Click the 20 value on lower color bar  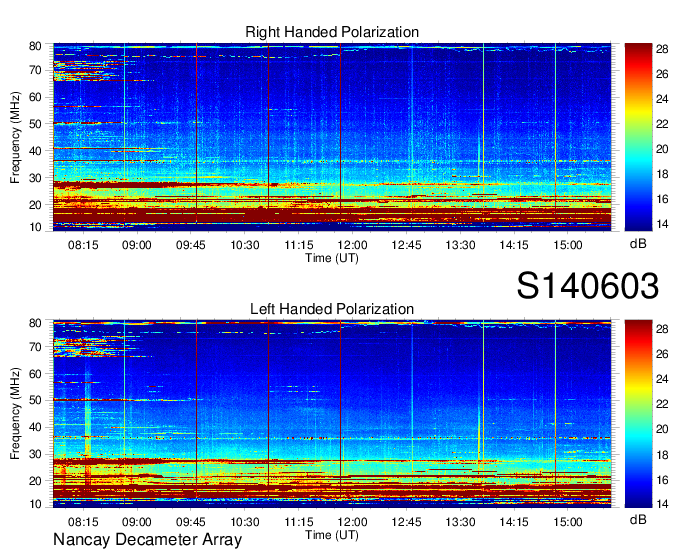(662, 429)
